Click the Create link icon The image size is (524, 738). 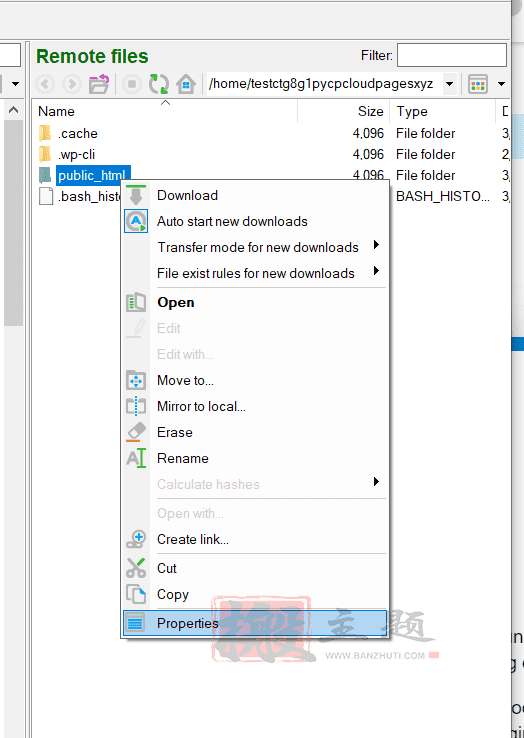(136, 539)
